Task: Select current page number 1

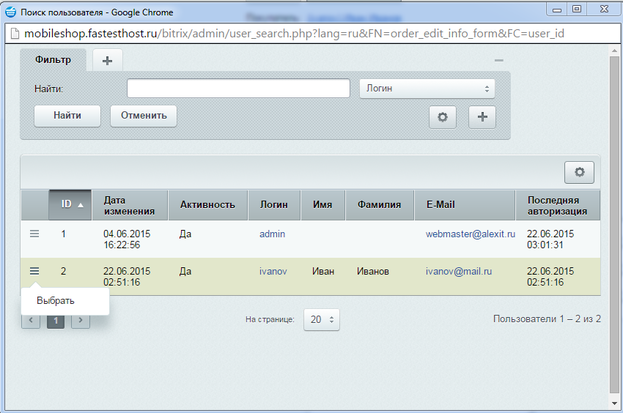Action: pos(56,321)
